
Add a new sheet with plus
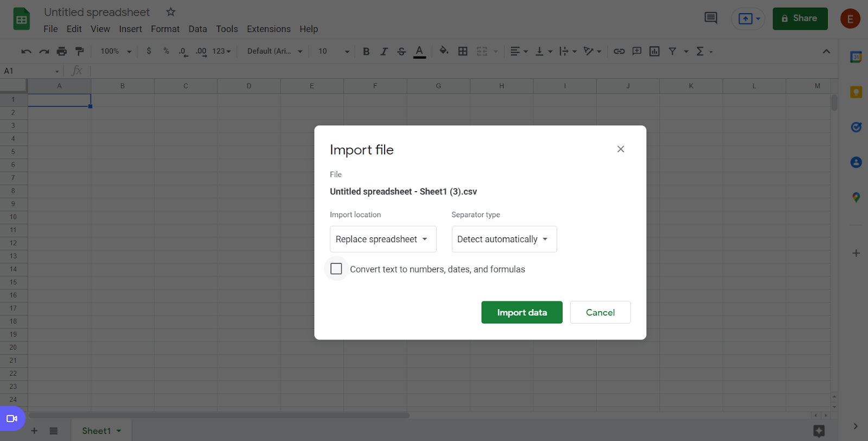click(x=34, y=431)
